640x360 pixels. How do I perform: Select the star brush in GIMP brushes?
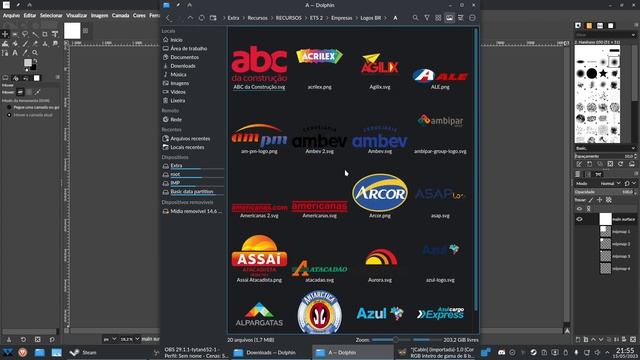click(603, 73)
